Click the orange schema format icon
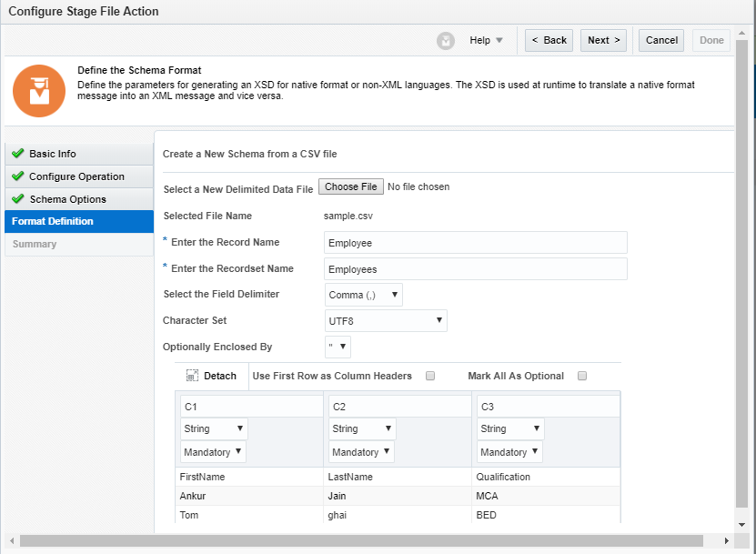Image resolution: width=756 pixels, height=554 pixels. pos(39,90)
